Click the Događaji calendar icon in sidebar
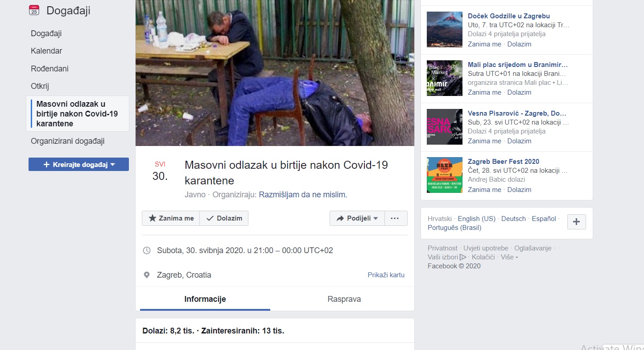The height and width of the screenshot is (350, 644). (34, 10)
